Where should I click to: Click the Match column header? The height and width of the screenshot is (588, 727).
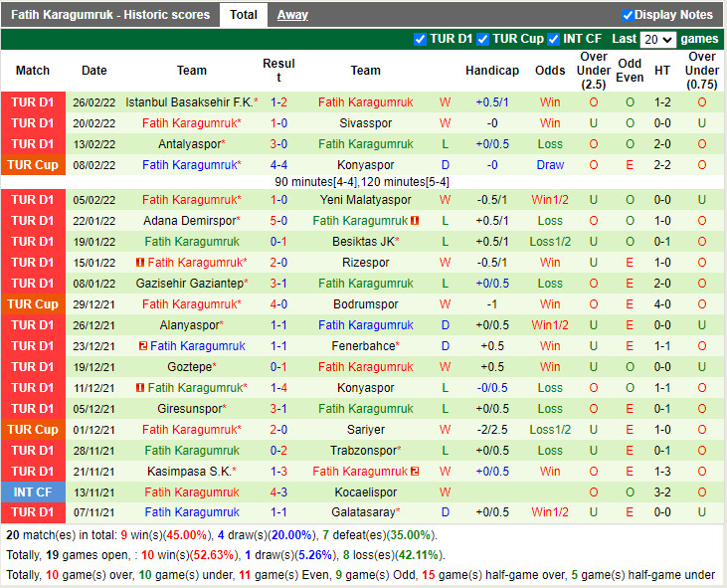33,71
